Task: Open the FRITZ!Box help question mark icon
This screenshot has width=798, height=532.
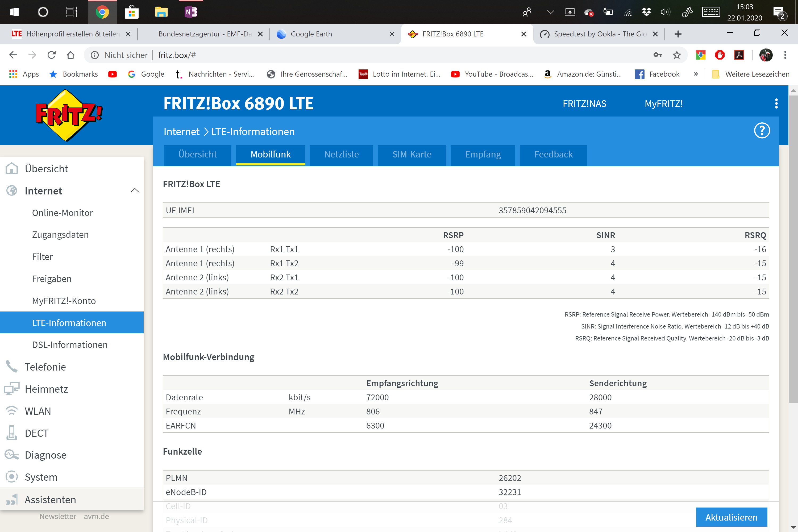Action: click(x=762, y=131)
